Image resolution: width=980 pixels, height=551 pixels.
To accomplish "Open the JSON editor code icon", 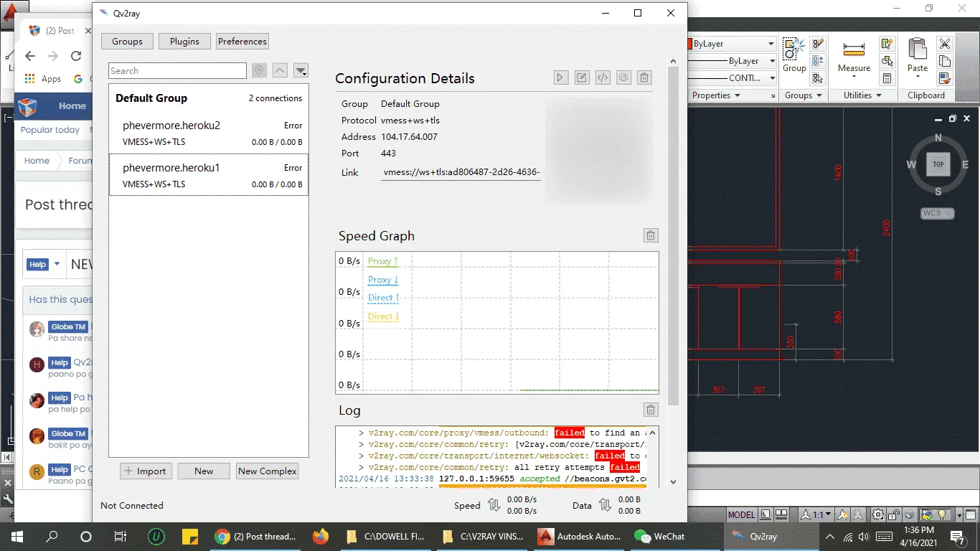I will coord(603,77).
